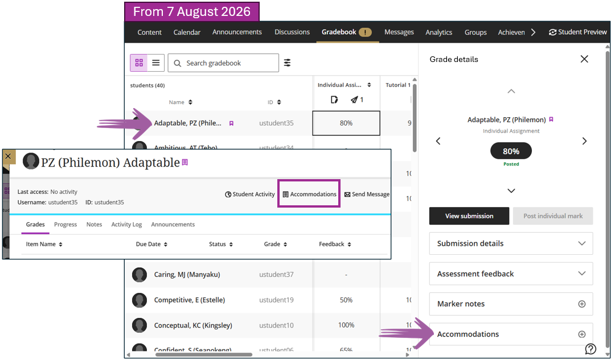Expand the Assessment feedback section

511,274
